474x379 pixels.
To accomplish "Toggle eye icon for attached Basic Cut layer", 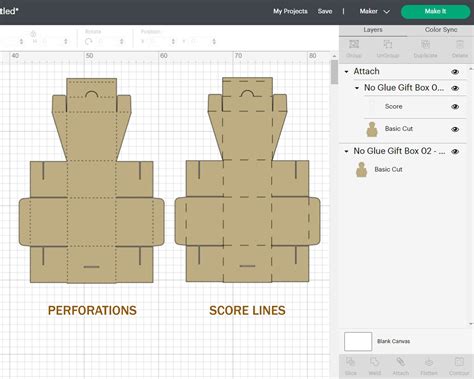I will 455,129.
